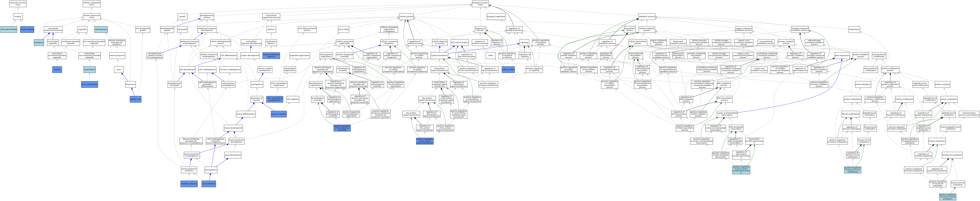Select the 'axon extension' node
The height and width of the screenshot is (201, 980).
tap(209, 184)
